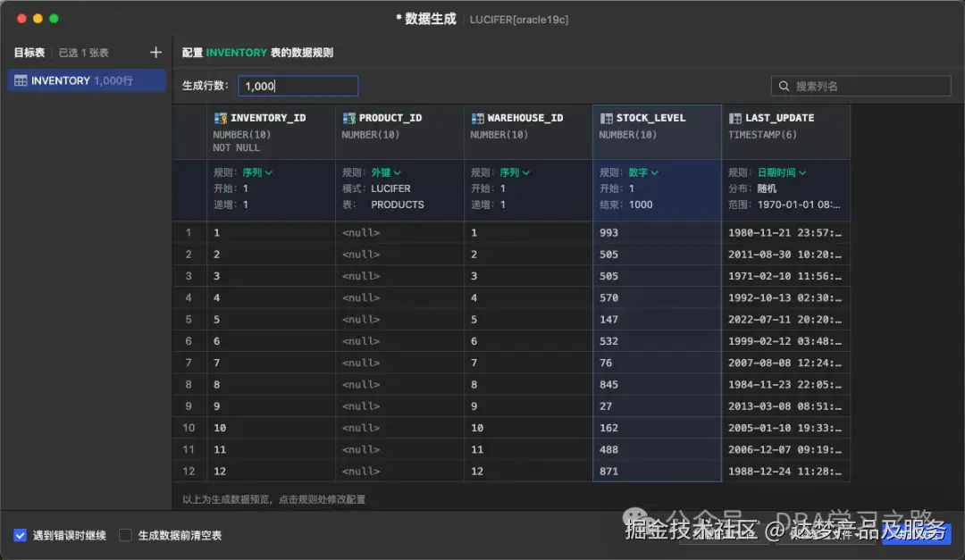Click the LAST_UPDATE column header

785,132
